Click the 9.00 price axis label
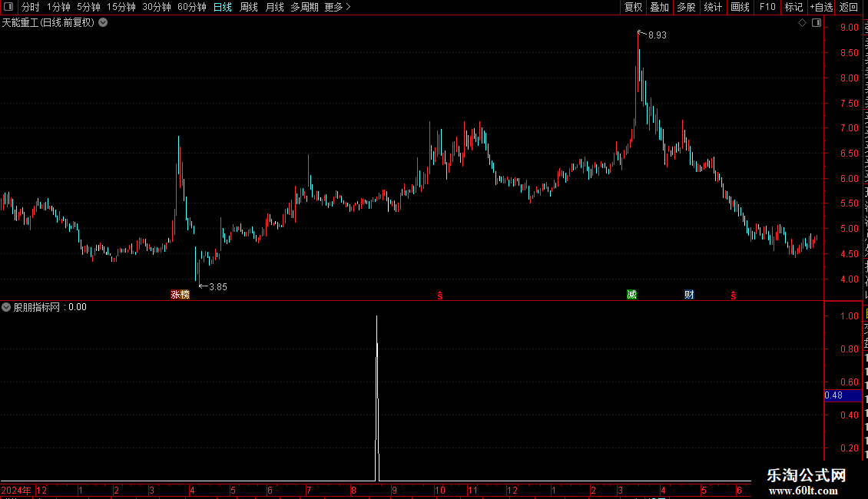This screenshot has width=868, height=499. 849,28
